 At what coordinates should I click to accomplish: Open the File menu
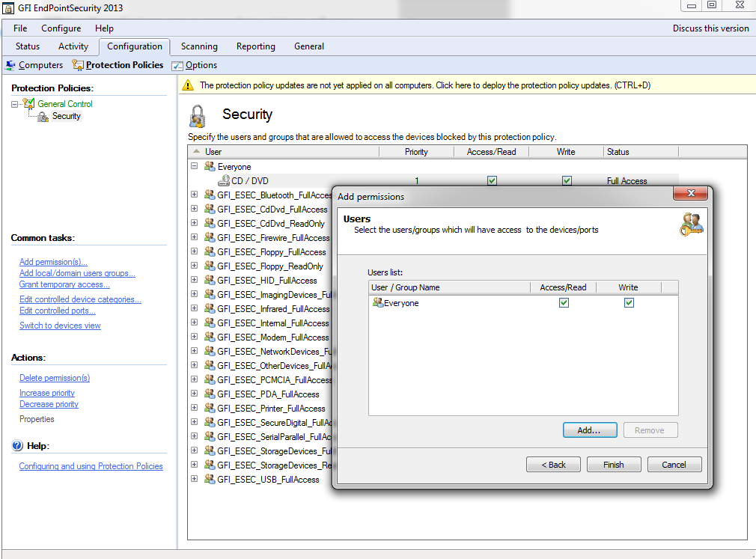(20, 28)
